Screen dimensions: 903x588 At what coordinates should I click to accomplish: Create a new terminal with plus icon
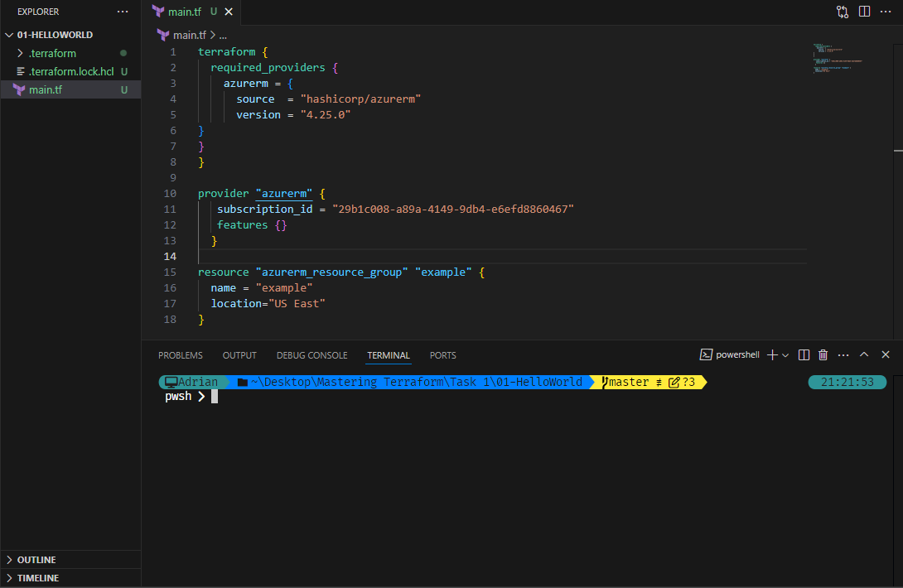click(772, 354)
